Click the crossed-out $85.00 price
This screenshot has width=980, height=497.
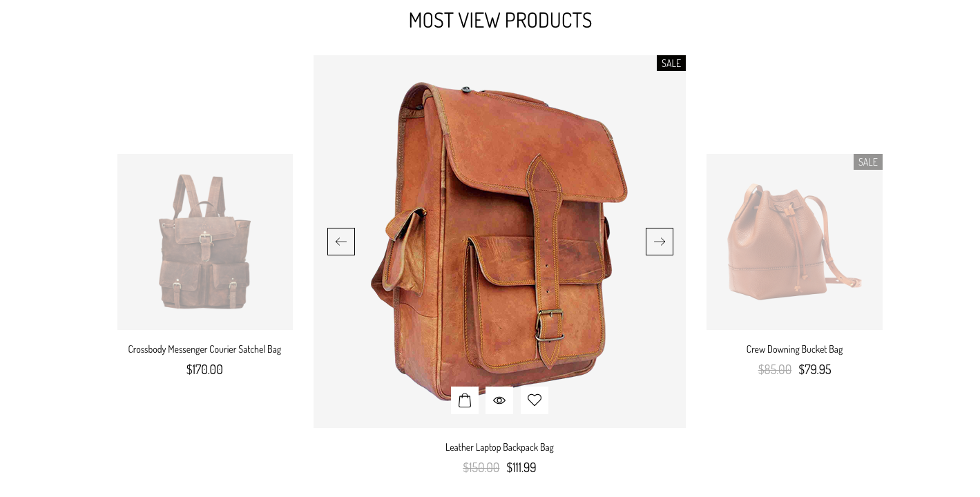pos(775,369)
